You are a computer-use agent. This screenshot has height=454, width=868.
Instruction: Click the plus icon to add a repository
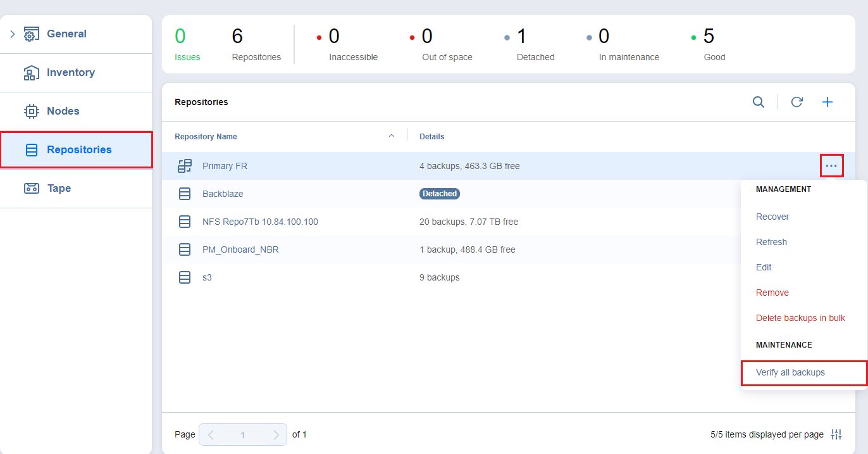(x=828, y=101)
